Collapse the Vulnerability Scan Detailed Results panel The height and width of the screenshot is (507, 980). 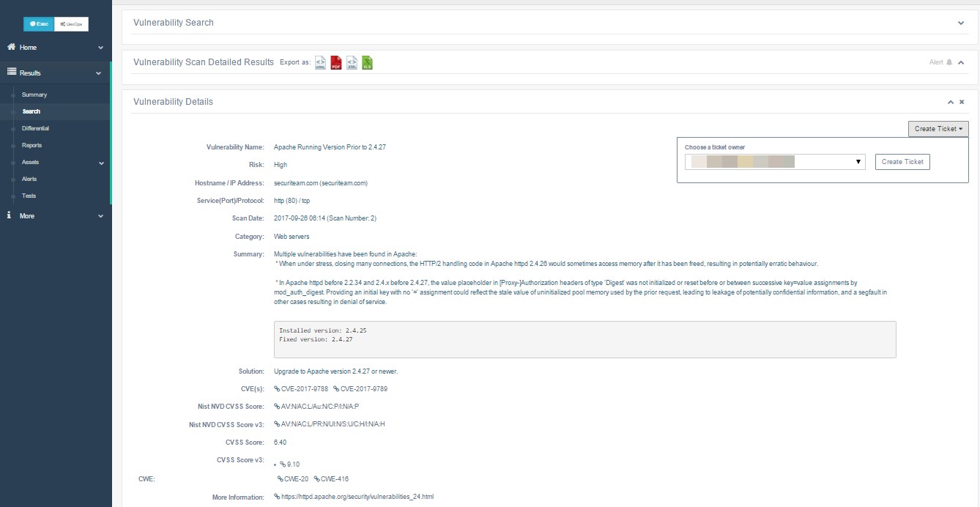961,62
